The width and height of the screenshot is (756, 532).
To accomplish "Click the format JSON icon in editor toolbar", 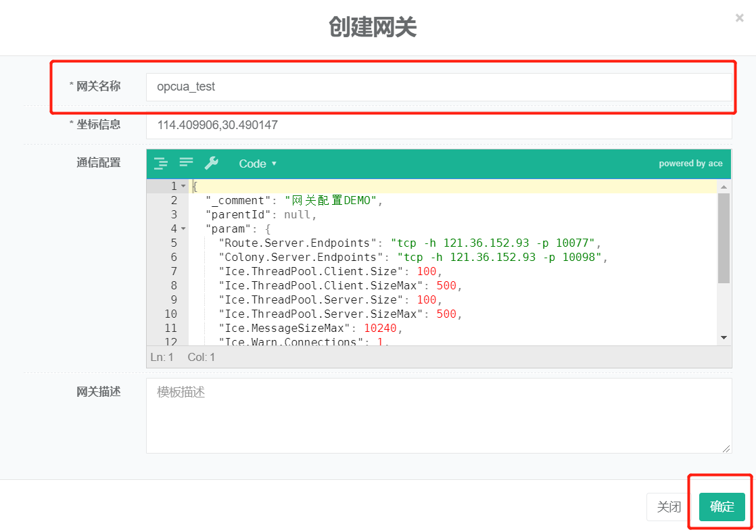I will tap(160, 163).
